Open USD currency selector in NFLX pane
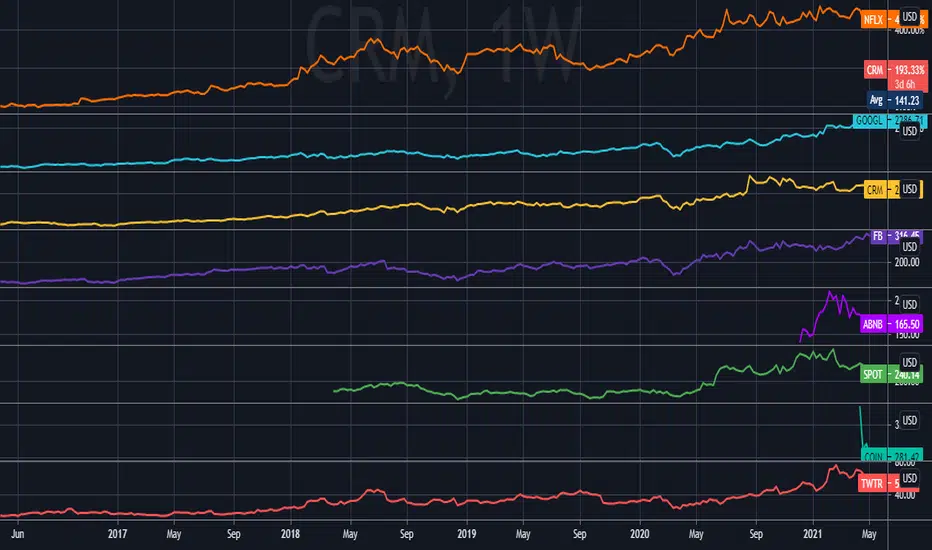 click(909, 17)
